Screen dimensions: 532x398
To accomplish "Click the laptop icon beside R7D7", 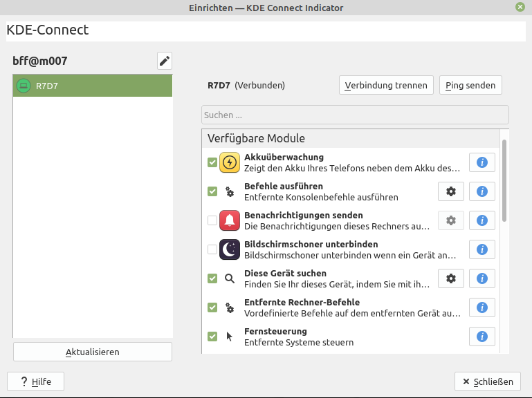I will tap(24, 86).
